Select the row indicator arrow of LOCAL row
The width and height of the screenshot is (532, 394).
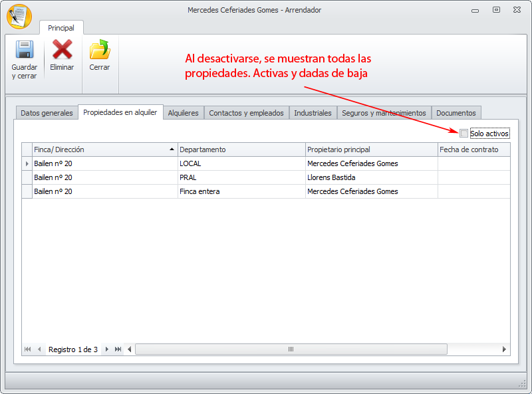[x=27, y=163]
